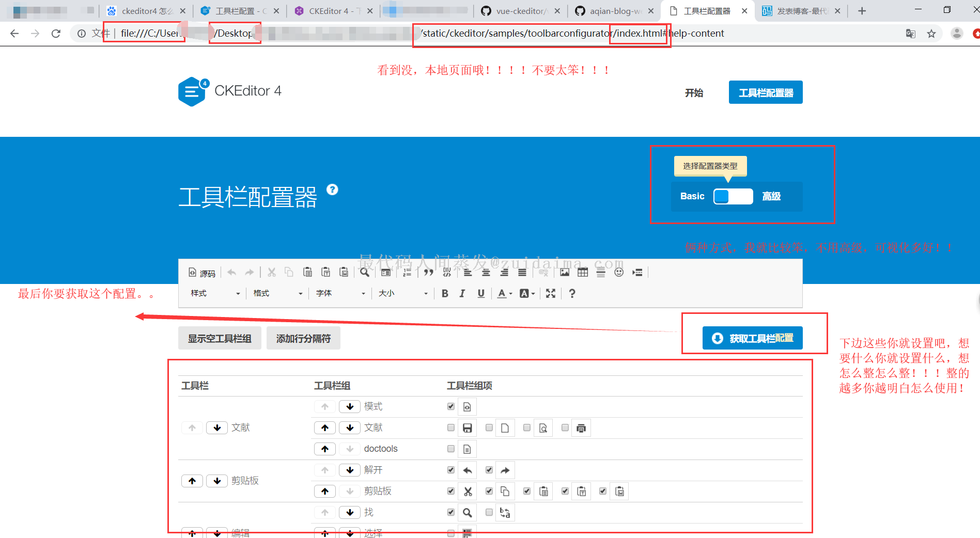Reload the page with browser refresh button
This screenshot has height=538, width=980.
click(56, 34)
